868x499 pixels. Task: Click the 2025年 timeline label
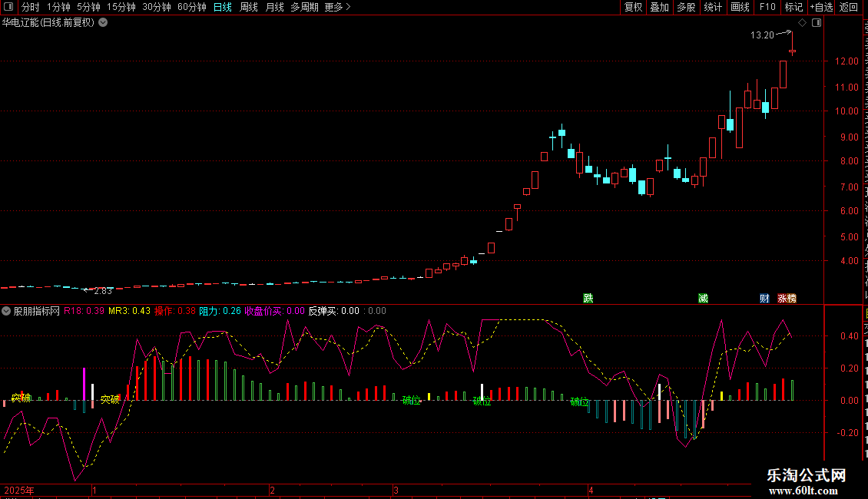[x=19, y=490]
